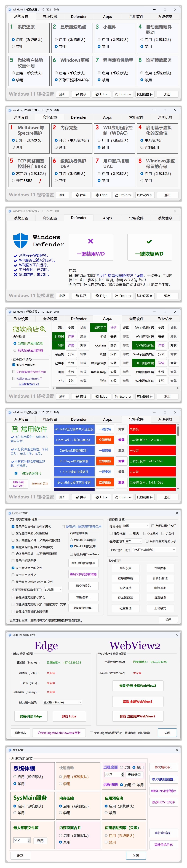187x868 pixels.
Task: Open 任务栏按钮合并 dropdown
Action: [154, 550]
